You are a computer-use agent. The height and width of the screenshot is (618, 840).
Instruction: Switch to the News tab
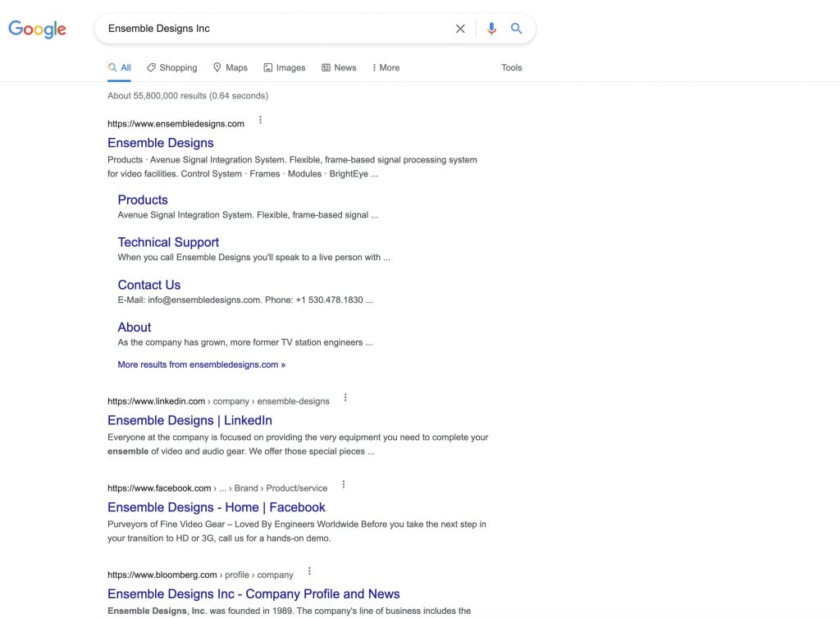click(x=339, y=67)
